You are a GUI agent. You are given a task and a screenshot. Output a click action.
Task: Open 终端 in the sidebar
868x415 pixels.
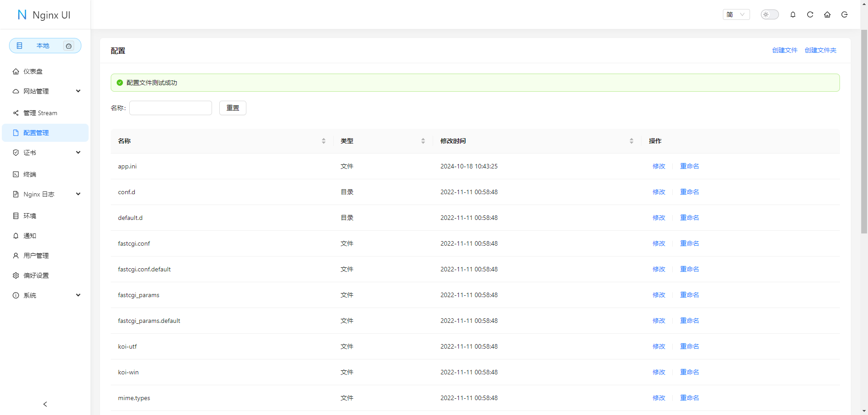pyautogui.click(x=30, y=174)
